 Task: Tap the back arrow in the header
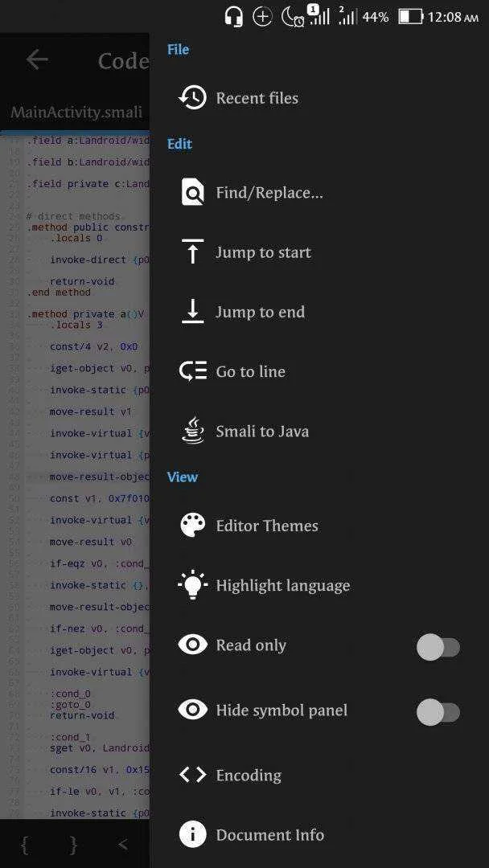point(36,59)
